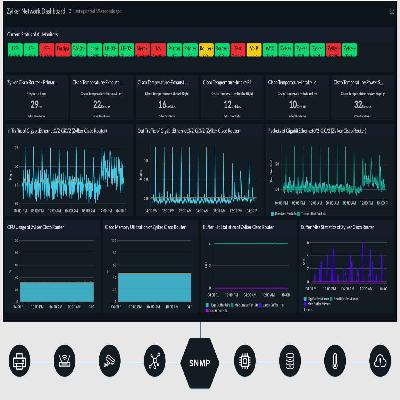The image size is (400, 400).
Task: Click the thermometer temperature icon
Action: pos(335,361)
